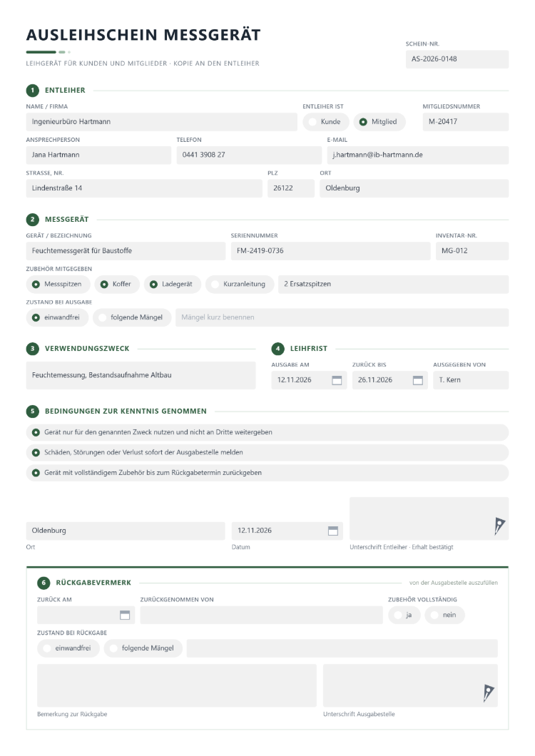Image resolution: width=535 pixels, height=756 pixels.
Task: Toggle the Ladegerät accessory option
Action: (172, 285)
